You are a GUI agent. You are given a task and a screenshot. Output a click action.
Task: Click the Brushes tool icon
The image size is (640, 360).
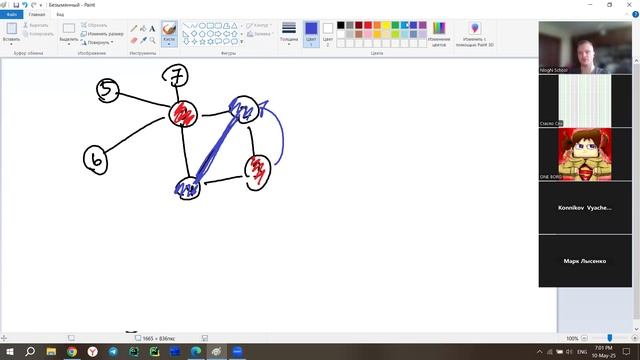[x=169, y=29]
